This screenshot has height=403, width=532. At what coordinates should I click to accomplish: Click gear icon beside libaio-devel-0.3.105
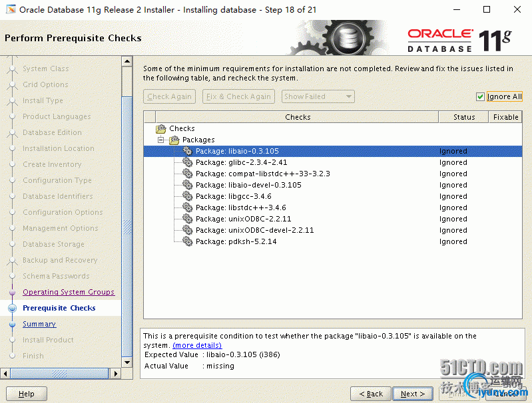(187, 185)
